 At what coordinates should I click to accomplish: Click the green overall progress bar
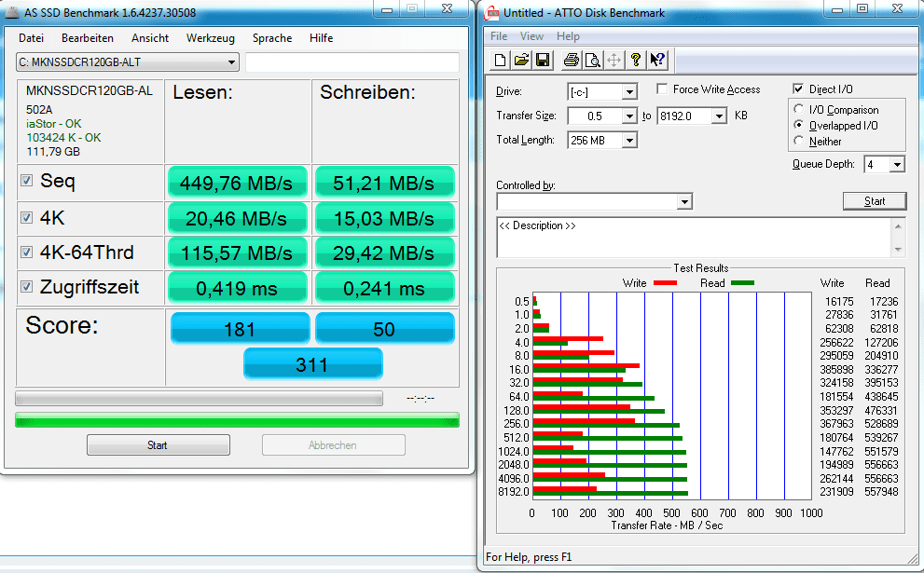coord(237,420)
